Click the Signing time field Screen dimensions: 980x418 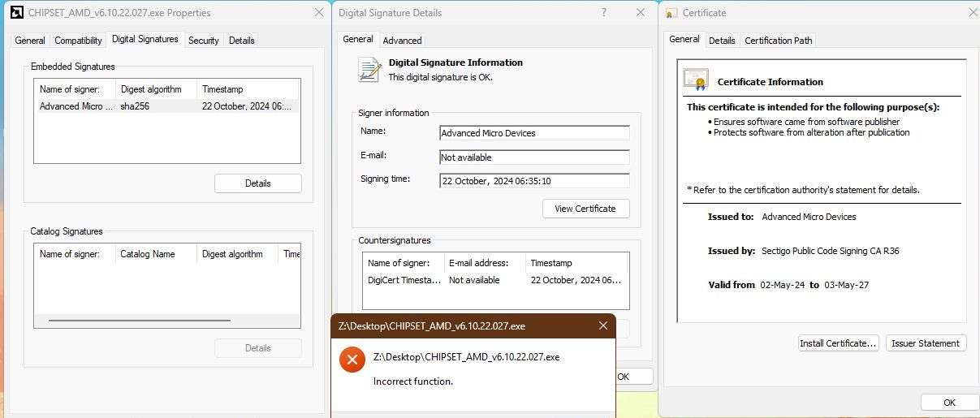point(534,181)
